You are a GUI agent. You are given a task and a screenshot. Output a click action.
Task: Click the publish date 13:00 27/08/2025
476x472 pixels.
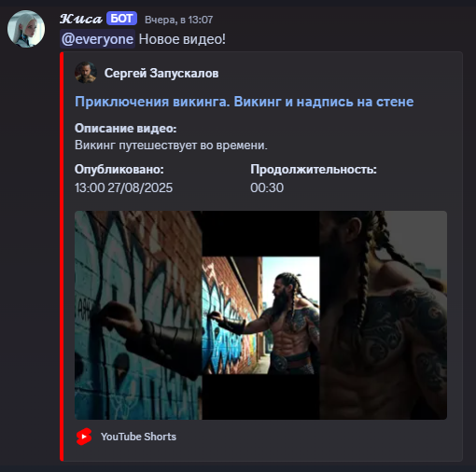(x=123, y=187)
